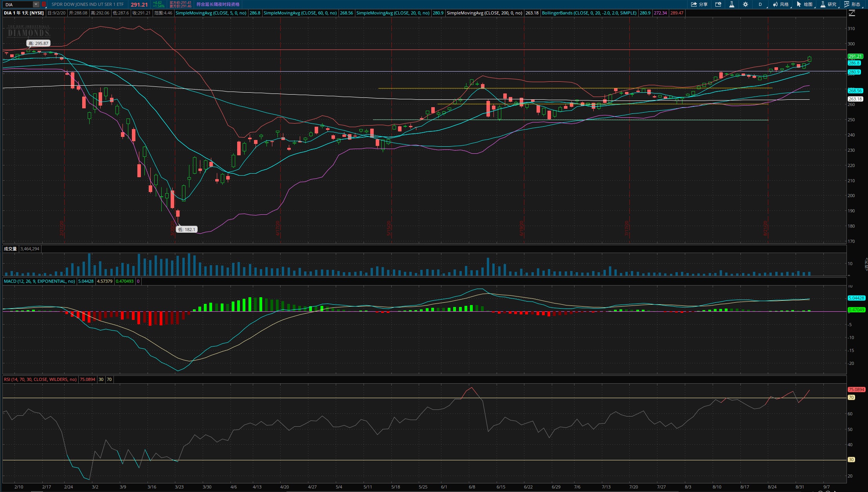The image size is (868, 492).
Task: Click the 高: 295.87 high price bubble
Action: 38,43
